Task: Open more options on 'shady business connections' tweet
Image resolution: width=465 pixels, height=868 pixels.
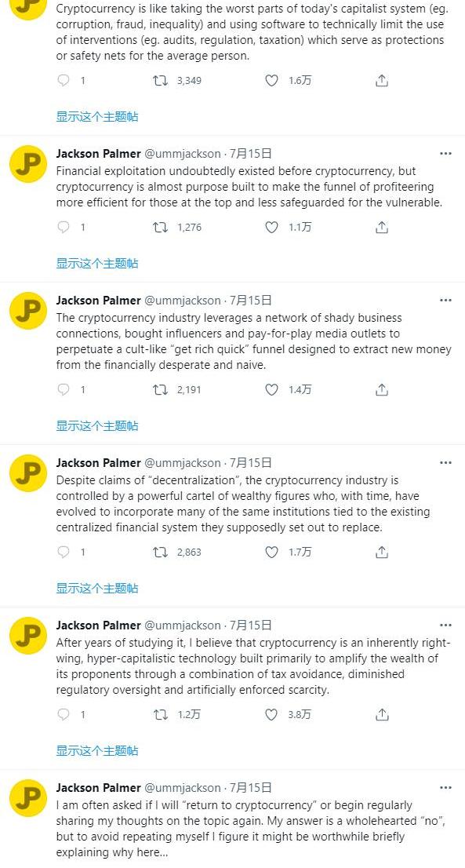Action: point(445,300)
